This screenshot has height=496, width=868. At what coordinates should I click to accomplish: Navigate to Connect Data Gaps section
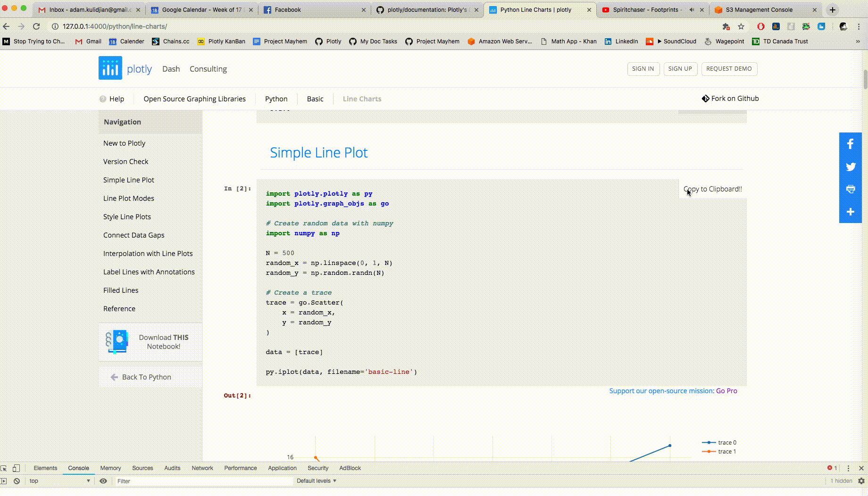(134, 235)
